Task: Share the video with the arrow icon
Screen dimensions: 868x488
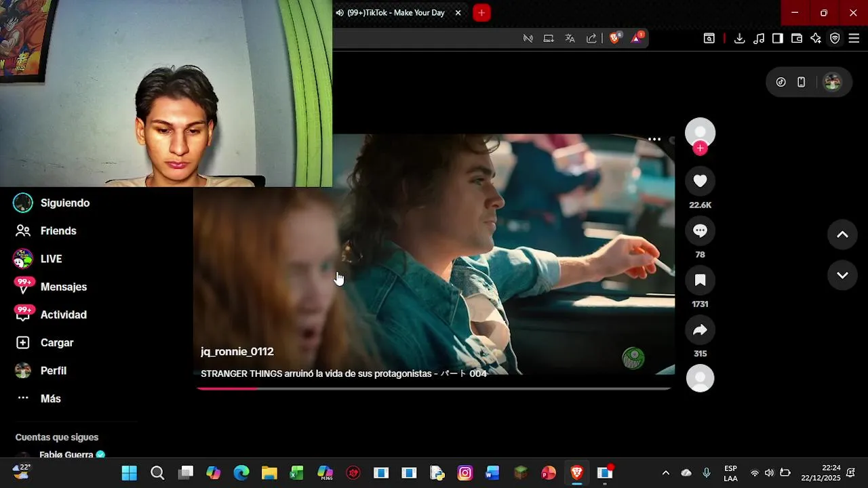Action: [x=700, y=330]
